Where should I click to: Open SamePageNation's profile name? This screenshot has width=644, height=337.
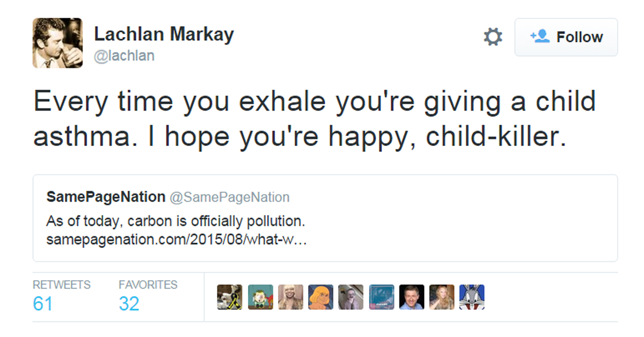[105, 196]
